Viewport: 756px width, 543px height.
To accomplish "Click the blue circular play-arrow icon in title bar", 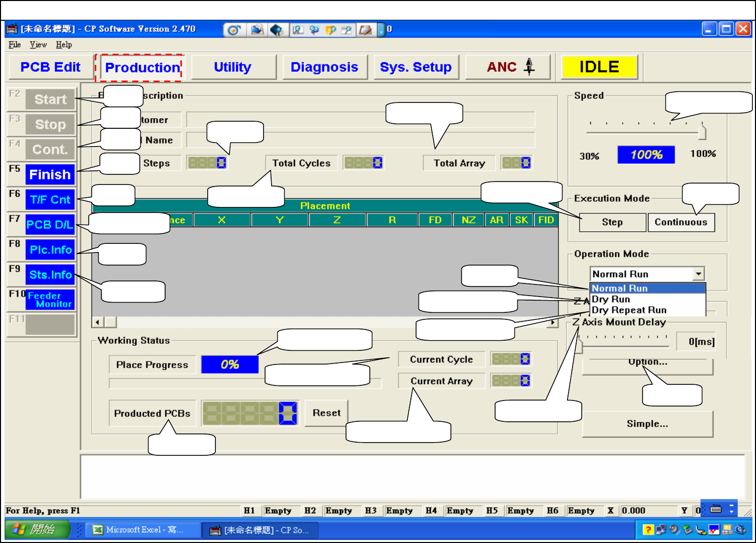I will 233,30.
